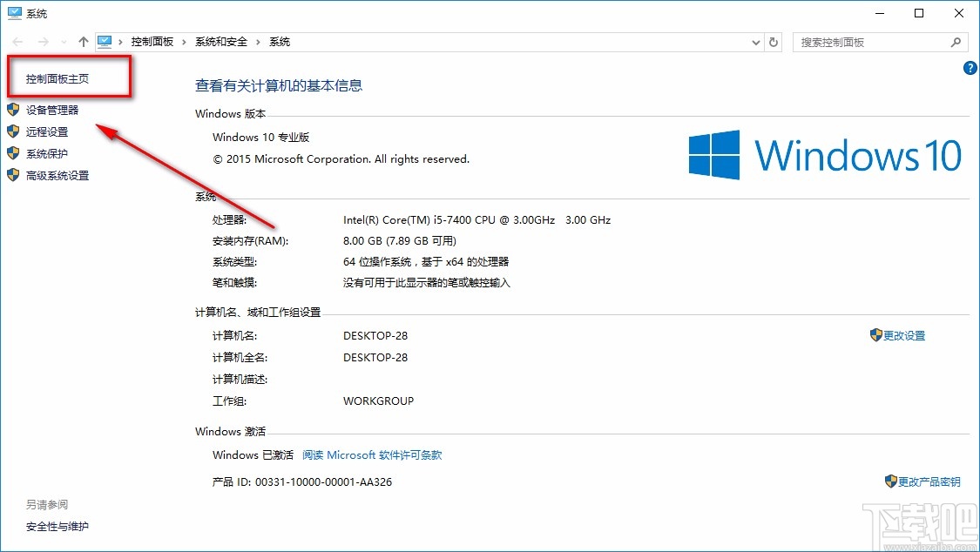
Task: Open the address bar history dropdown arrow
Action: click(x=755, y=41)
